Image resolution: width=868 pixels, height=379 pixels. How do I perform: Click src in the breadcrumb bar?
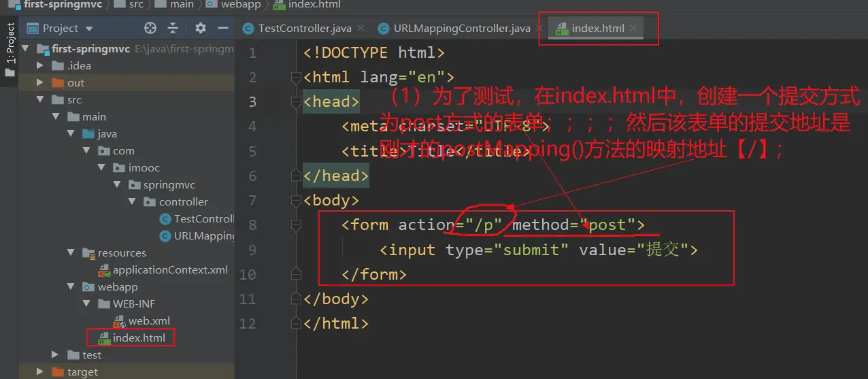tap(136, 5)
